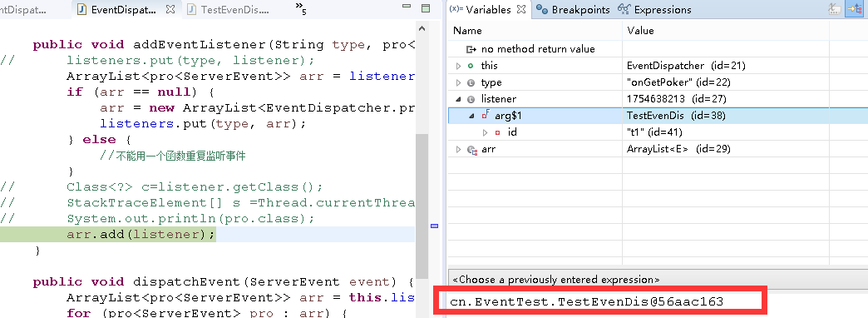Click the Expressions glasses icon
Viewport: 868px width, 318px height.
[624, 9]
